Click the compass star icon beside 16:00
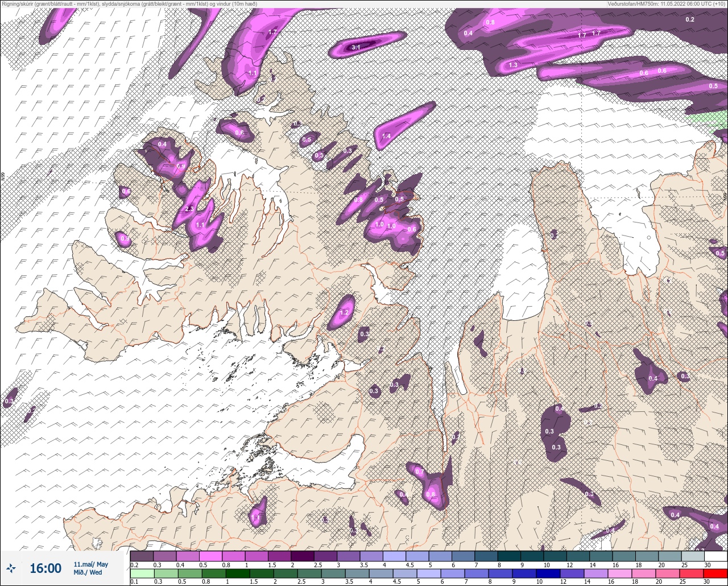The height and width of the screenshot is (586, 728). pyautogui.click(x=11, y=568)
